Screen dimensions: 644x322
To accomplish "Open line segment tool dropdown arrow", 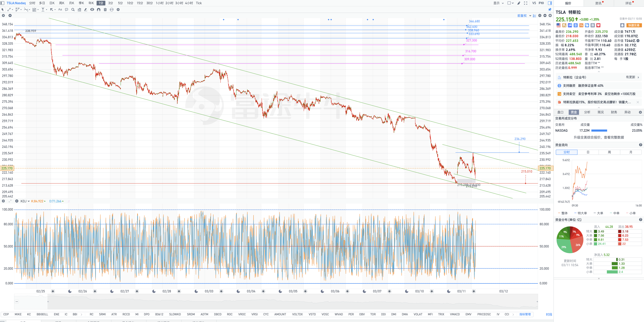I will point(13,10).
